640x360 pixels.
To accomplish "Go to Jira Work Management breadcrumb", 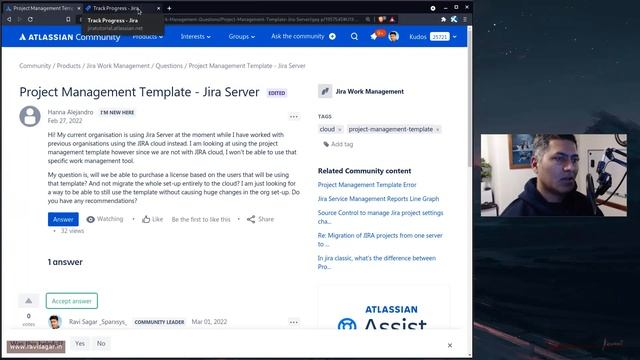I will (118, 66).
